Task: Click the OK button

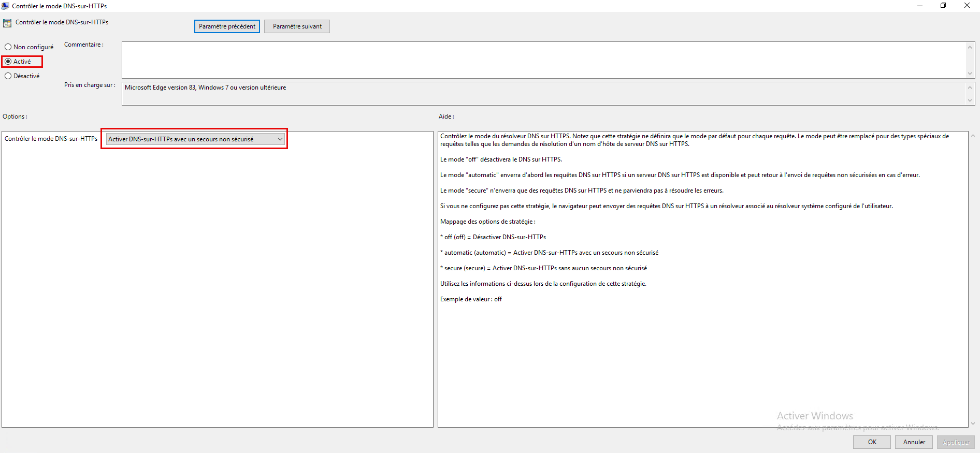Action: 872,442
